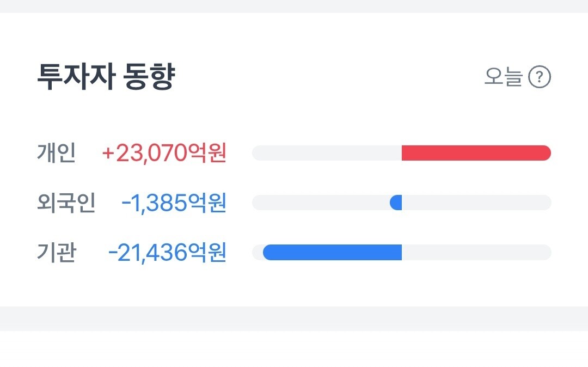Tap the -21,436억원 institution value
Viewport: 588px width, 367px height.
(x=167, y=253)
